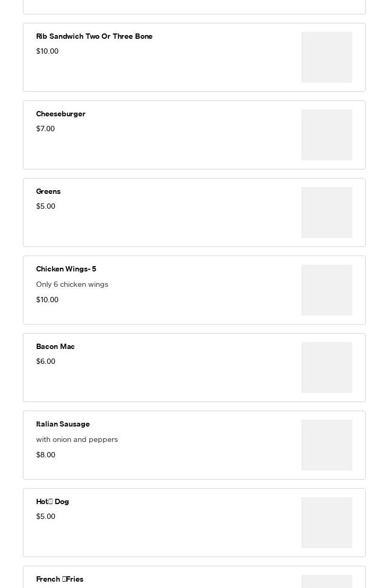Select the Cheeseburger menu item title

point(61,114)
